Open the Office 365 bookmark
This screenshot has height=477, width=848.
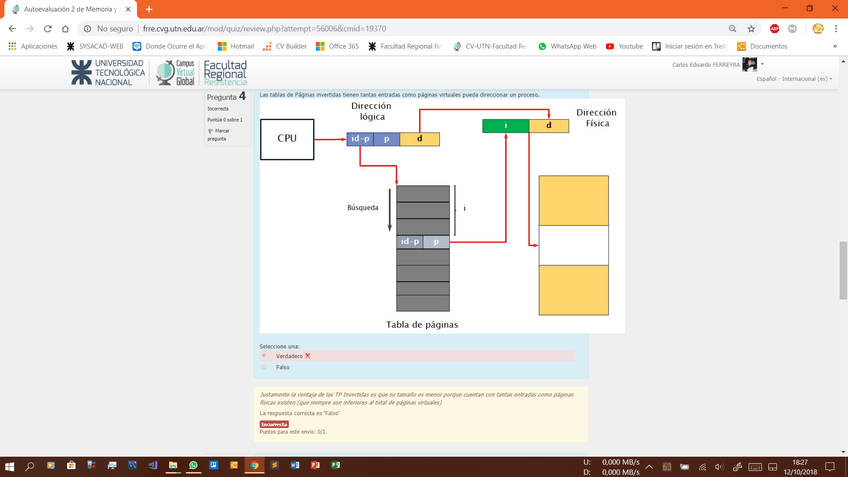click(x=336, y=46)
